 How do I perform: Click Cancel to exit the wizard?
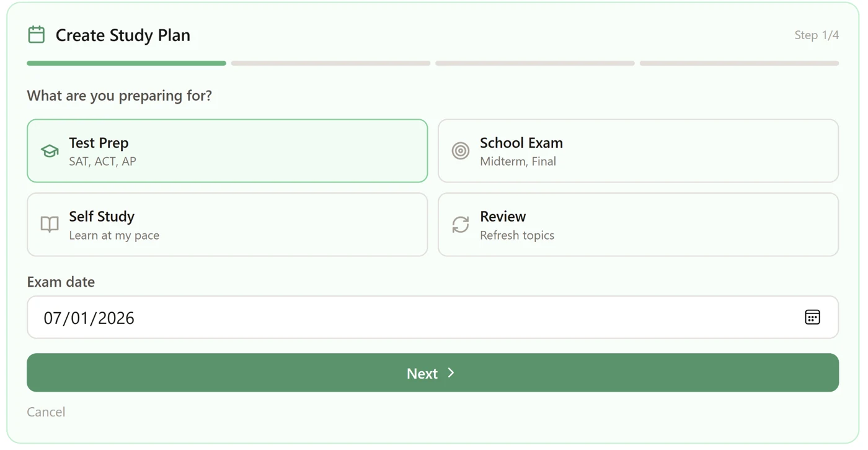point(46,412)
